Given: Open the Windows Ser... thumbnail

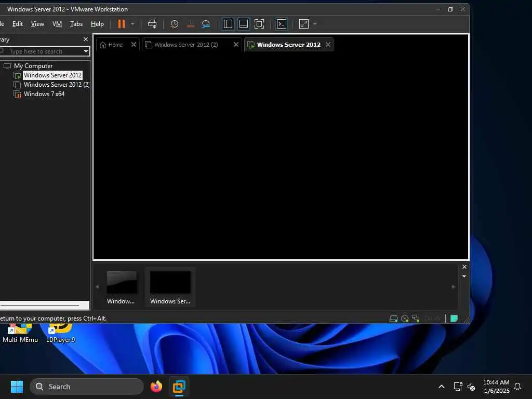Looking at the screenshot, I should 170,287.
